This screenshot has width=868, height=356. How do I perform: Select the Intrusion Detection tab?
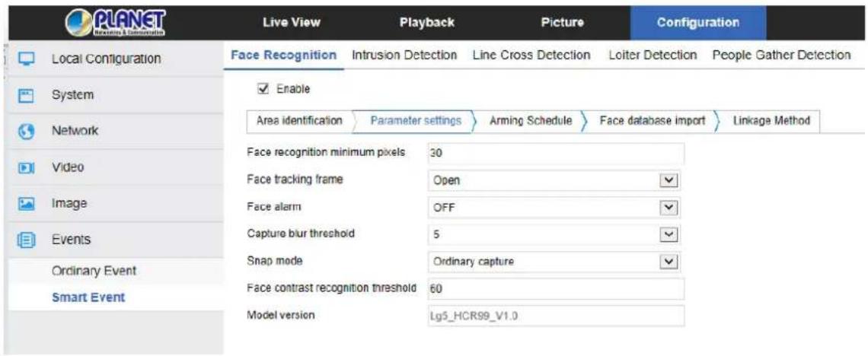click(x=404, y=56)
